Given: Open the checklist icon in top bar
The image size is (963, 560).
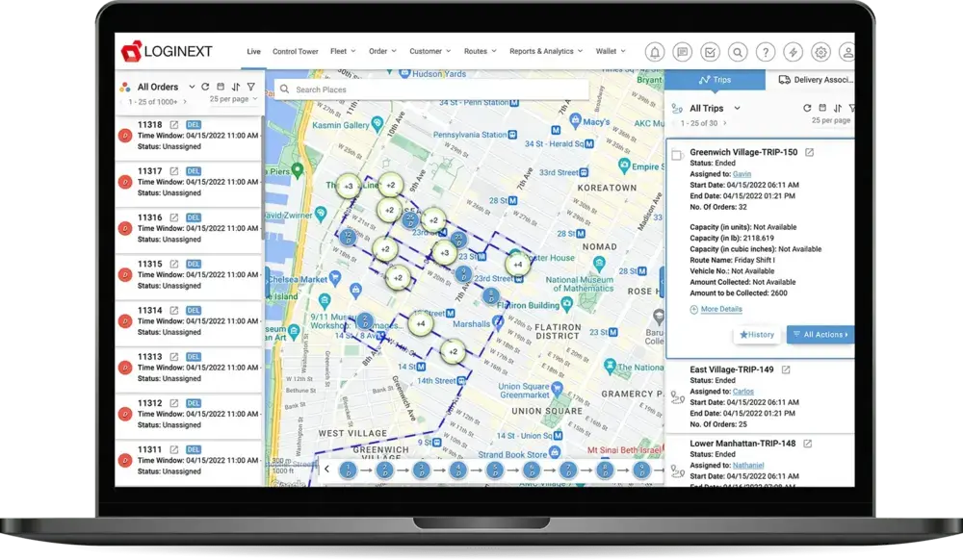Looking at the screenshot, I should coord(710,52).
